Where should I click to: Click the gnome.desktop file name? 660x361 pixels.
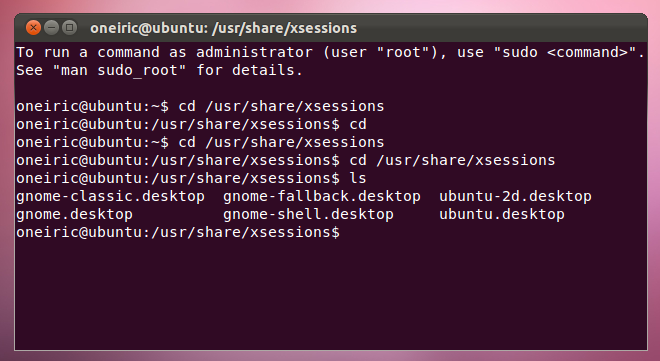75,215
